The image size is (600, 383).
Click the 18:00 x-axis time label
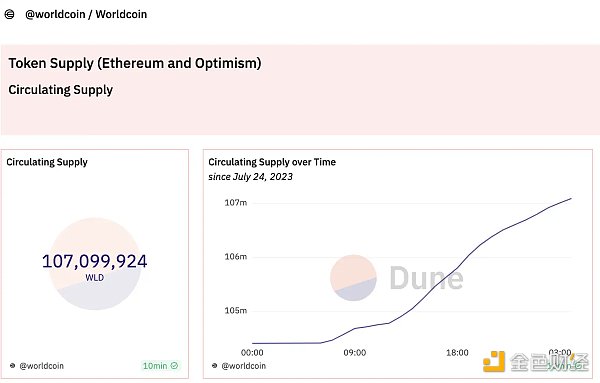[x=457, y=352]
